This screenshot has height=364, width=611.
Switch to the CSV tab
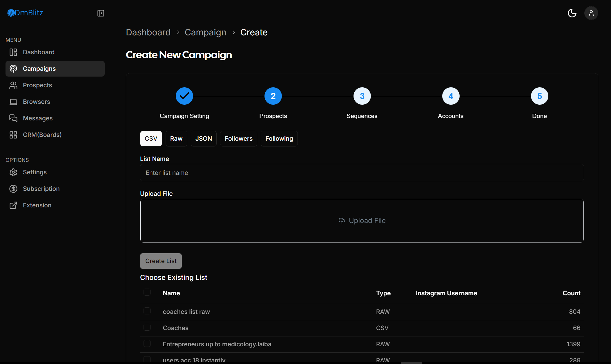(x=151, y=139)
